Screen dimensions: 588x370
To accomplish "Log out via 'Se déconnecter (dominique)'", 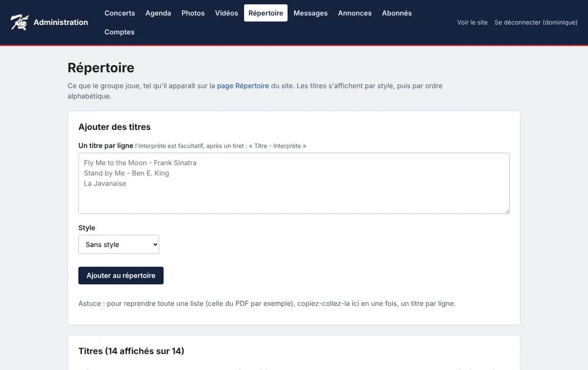I will (536, 23).
